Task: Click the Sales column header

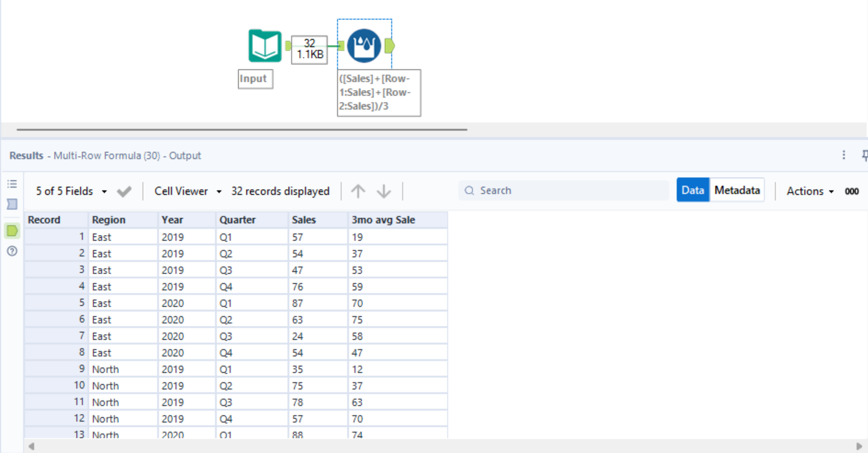Action: click(304, 220)
